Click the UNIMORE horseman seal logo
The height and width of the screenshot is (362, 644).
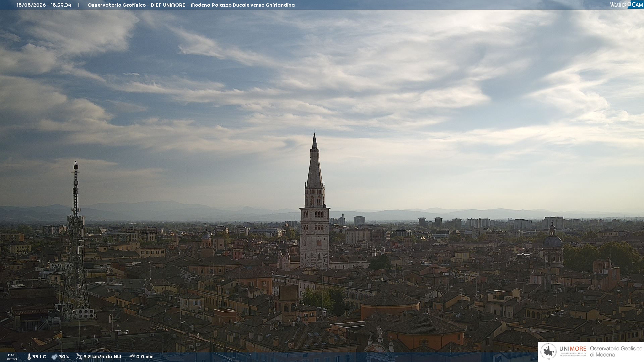548,352
